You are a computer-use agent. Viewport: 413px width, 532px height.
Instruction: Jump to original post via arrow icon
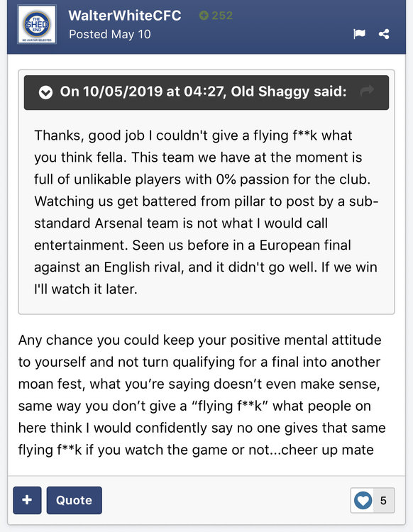pos(367,91)
